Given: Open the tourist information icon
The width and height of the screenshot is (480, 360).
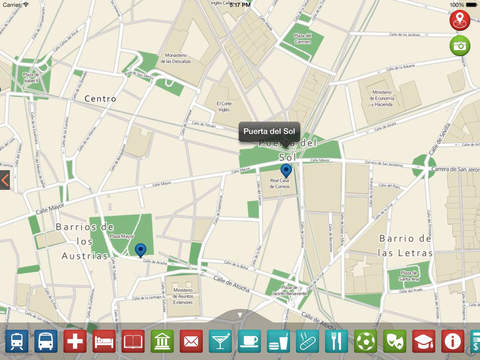Looking at the screenshot, I should pos(453,341).
